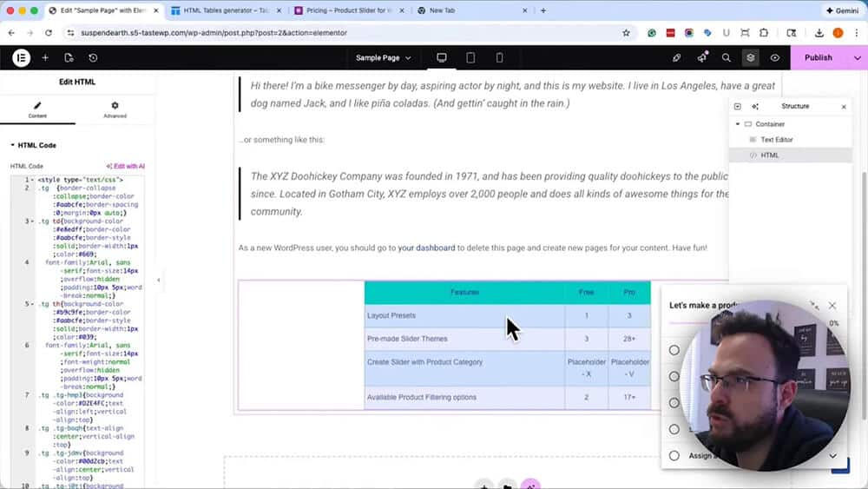Click the Edit with AI link
Viewport: 868px width, 489px height.
(x=126, y=166)
